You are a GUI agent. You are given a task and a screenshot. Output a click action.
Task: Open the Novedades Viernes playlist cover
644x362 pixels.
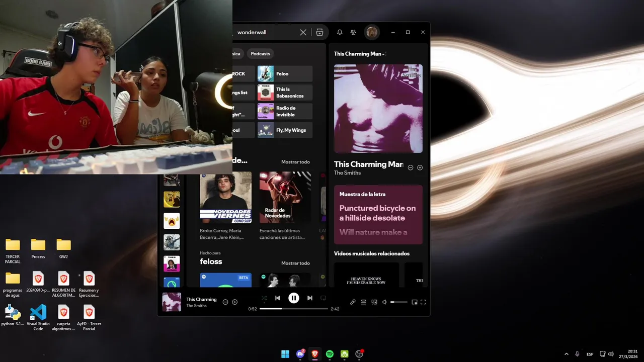[225, 198]
